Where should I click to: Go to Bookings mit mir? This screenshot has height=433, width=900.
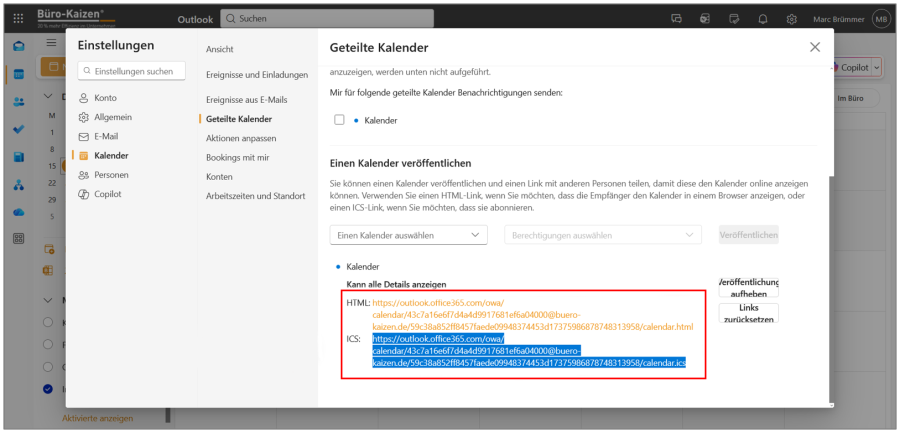coord(238,157)
